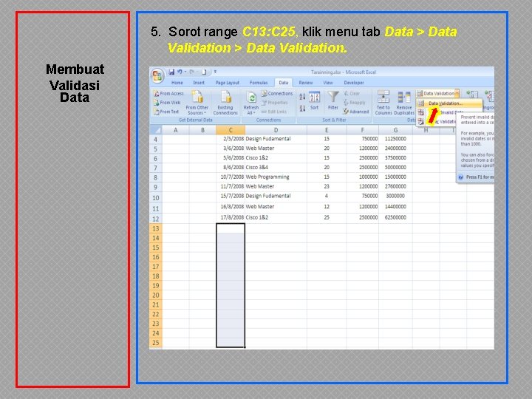
Task: Sort ascending with the A to Z icon
Action: pyautogui.click(x=302, y=97)
